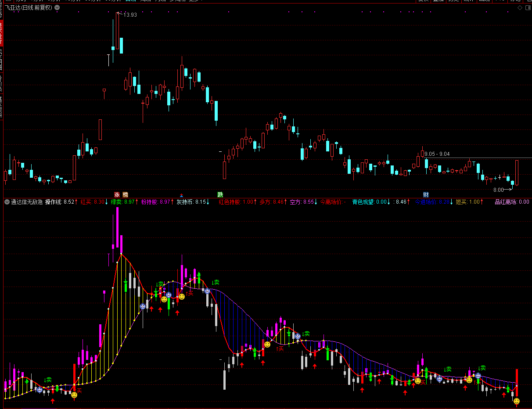Click the 飞亚达(日线 前复权) chart title
This screenshot has height=409, width=532.
(x=28, y=8)
